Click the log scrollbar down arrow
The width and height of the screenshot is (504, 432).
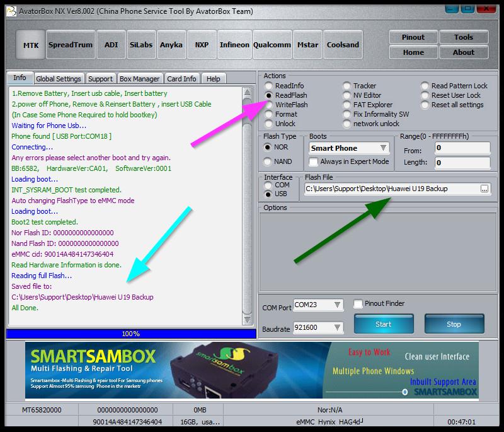point(247,320)
